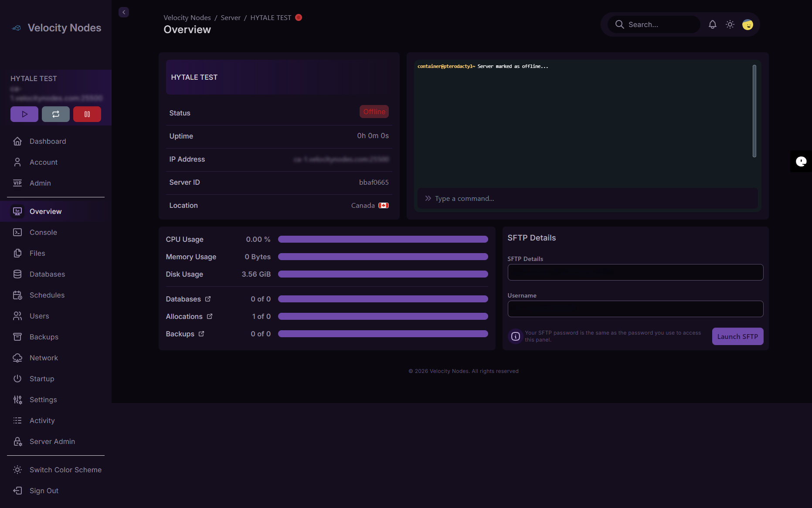Open Backups via its external link icon
The image size is (812, 508).
[x=201, y=333]
